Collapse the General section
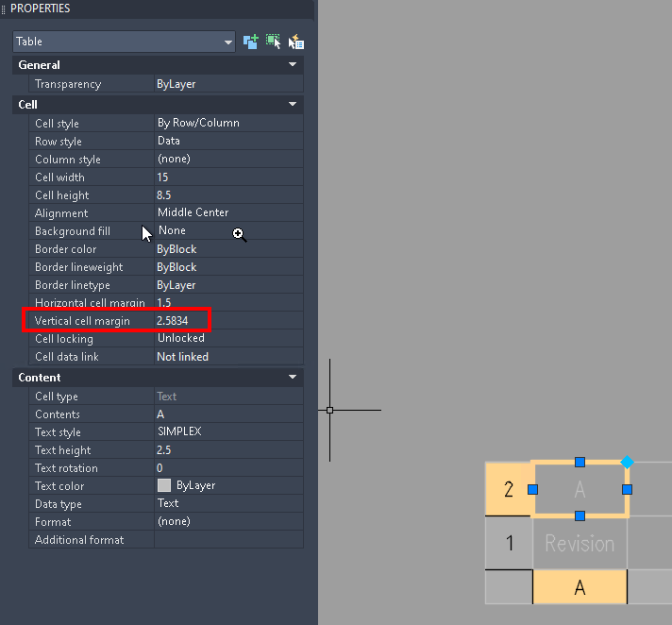The image size is (672, 625). pos(293,64)
